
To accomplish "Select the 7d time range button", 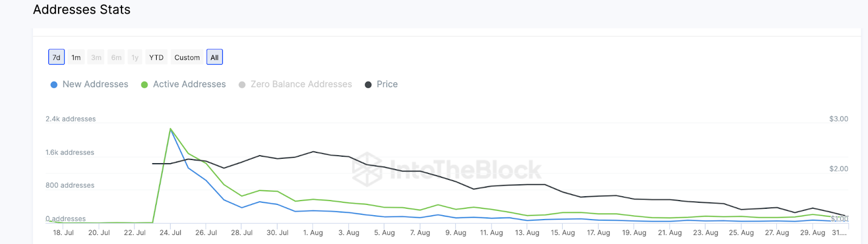I will 56,57.
